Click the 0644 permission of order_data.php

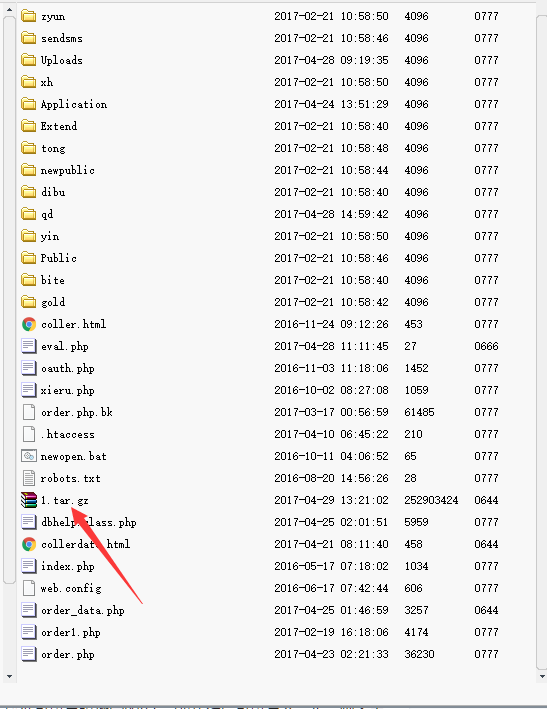(x=486, y=610)
